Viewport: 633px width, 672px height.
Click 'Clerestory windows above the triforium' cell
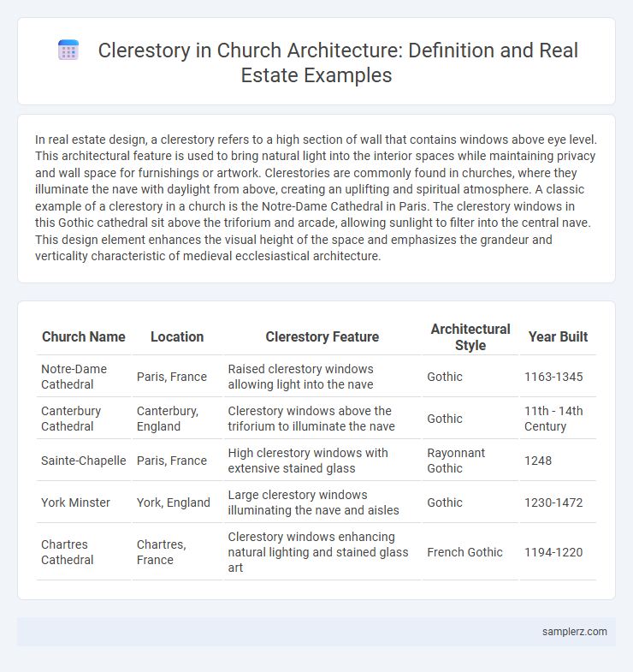point(322,419)
